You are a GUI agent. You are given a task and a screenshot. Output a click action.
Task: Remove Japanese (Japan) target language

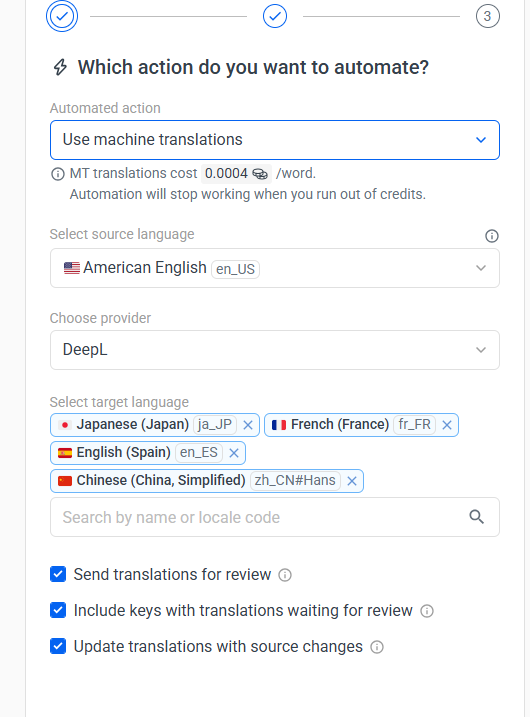pyautogui.click(x=248, y=425)
